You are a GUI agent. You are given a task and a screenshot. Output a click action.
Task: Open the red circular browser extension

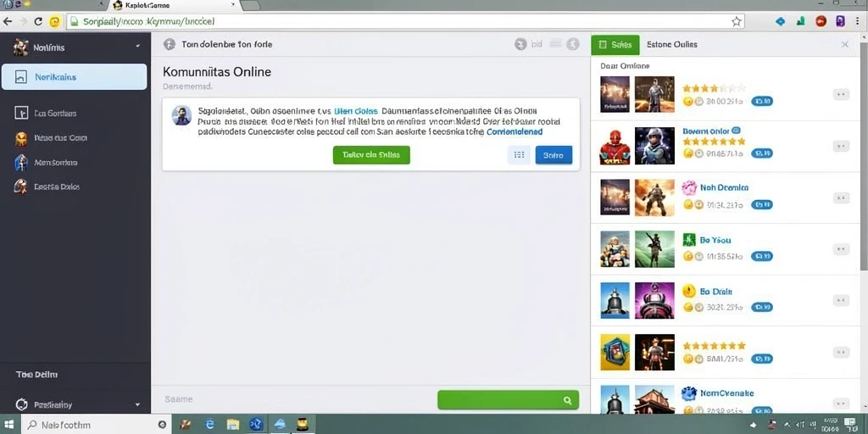point(821,21)
